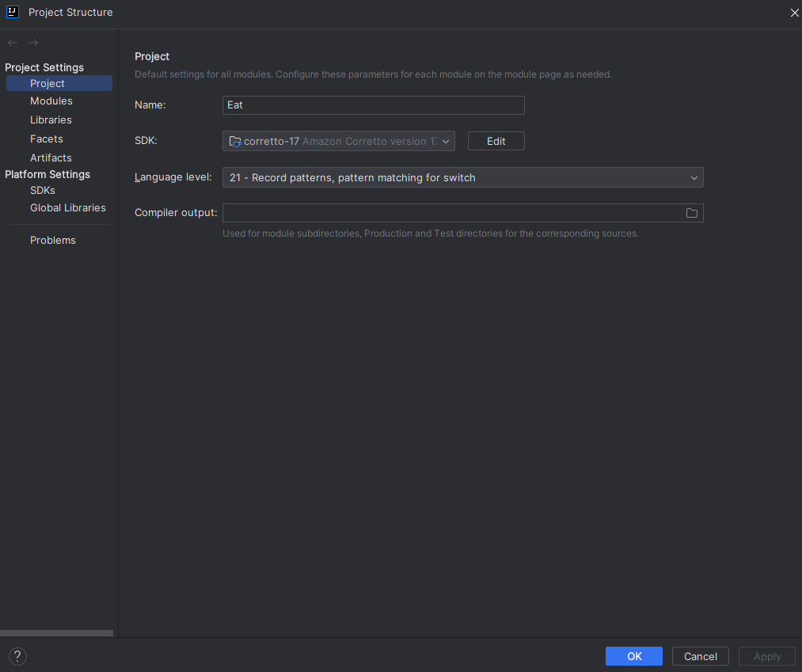Select corretto-17 SDK combo box
The image size is (802, 672).
click(x=339, y=141)
